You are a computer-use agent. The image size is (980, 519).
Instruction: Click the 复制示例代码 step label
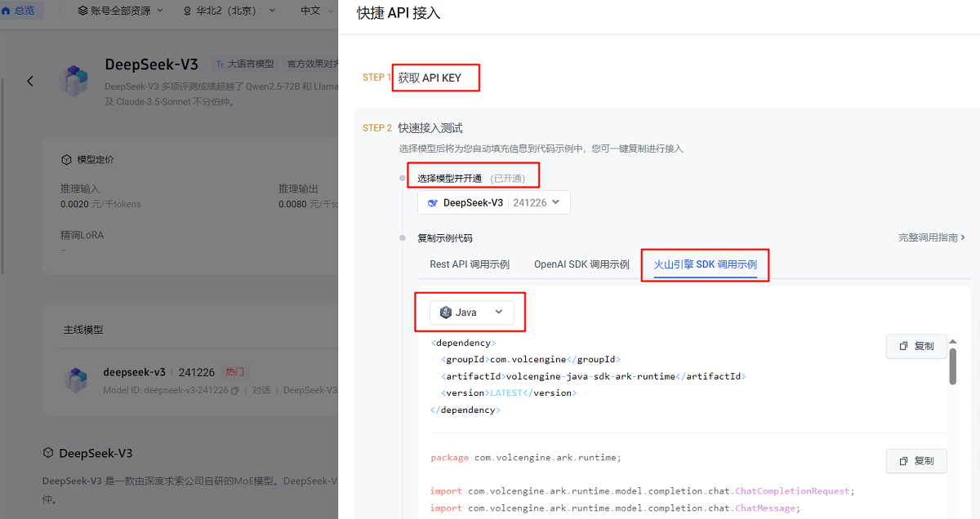point(445,238)
